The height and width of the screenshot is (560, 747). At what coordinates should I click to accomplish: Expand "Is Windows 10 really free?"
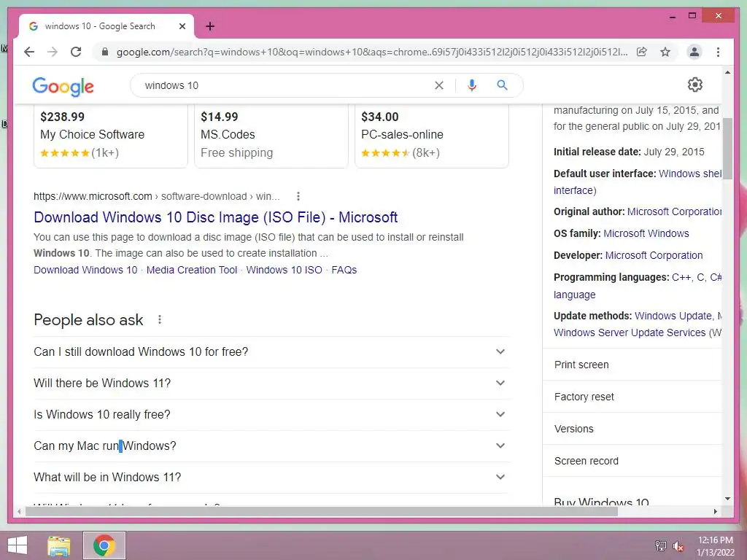271,415
